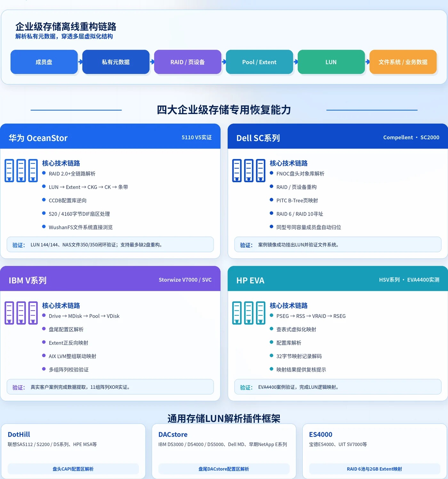
Task: Click the Pool / Extent pipeline block
Action: pyautogui.click(x=259, y=62)
